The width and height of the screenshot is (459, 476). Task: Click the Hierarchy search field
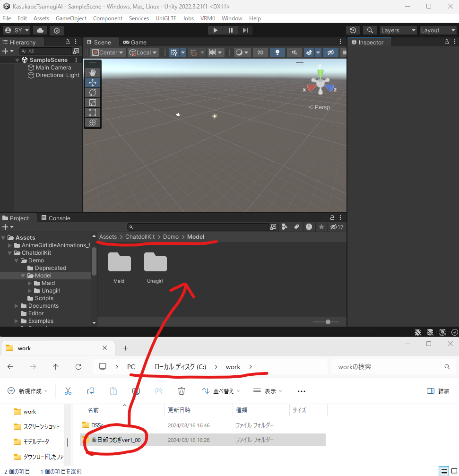[46, 51]
